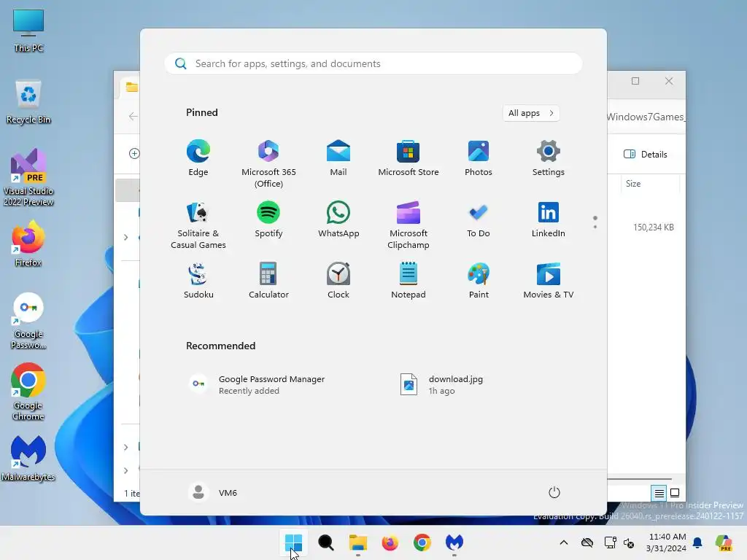
Task: Open the Mail app
Action: tap(338, 158)
